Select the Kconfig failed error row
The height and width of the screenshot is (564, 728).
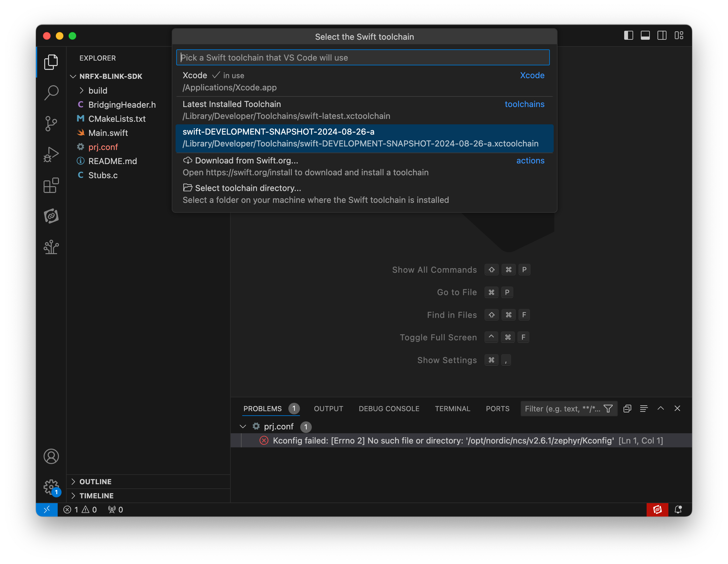click(461, 440)
